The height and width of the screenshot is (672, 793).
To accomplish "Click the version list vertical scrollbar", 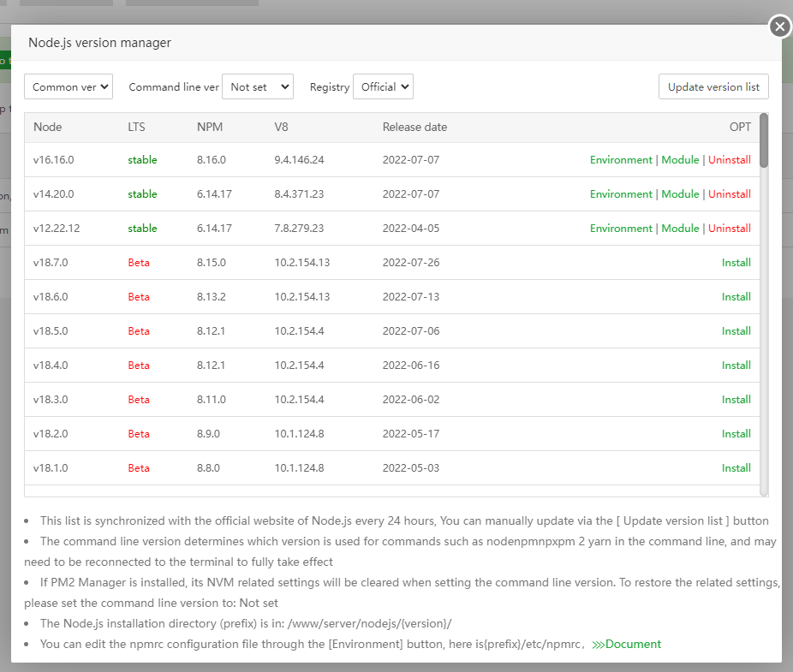I will coord(764,141).
